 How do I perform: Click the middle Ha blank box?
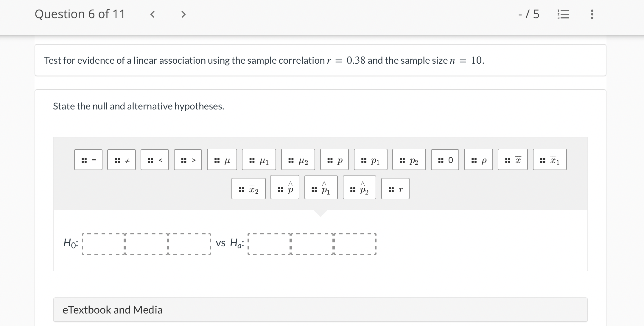[x=312, y=244]
